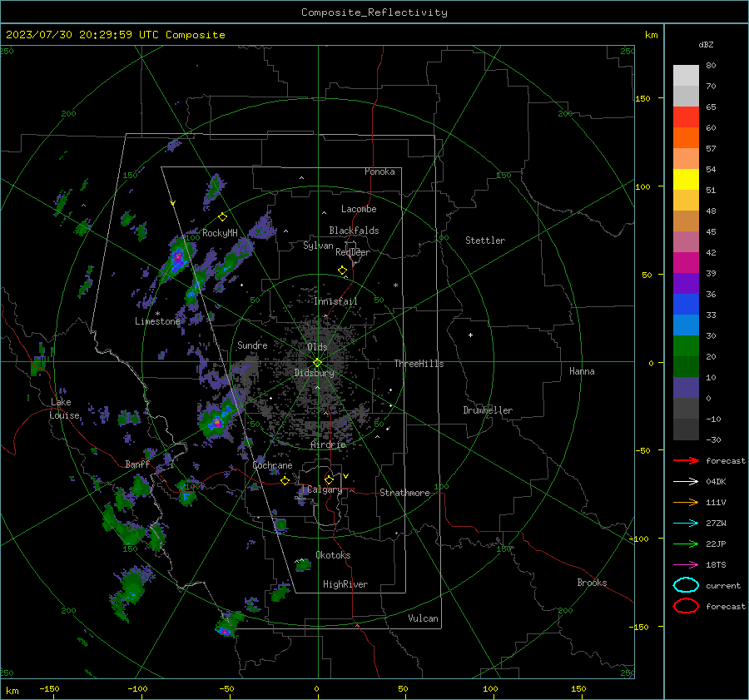Click the Brooks city label
Screen dimensions: 749x700
coord(592,583)
